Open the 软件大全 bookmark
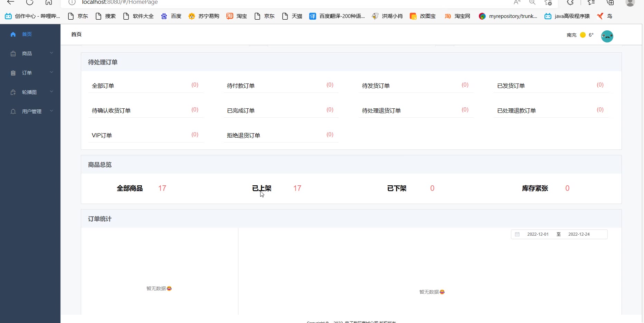 (x=138, y=16)
